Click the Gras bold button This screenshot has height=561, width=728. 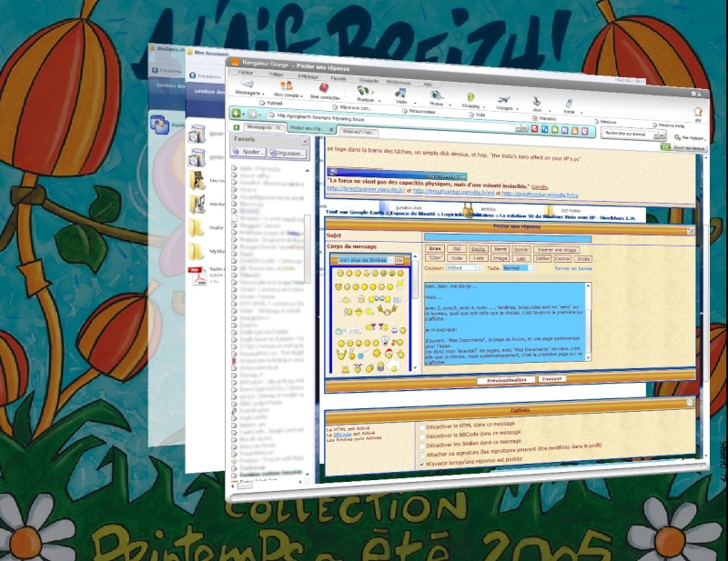point(435,249)
